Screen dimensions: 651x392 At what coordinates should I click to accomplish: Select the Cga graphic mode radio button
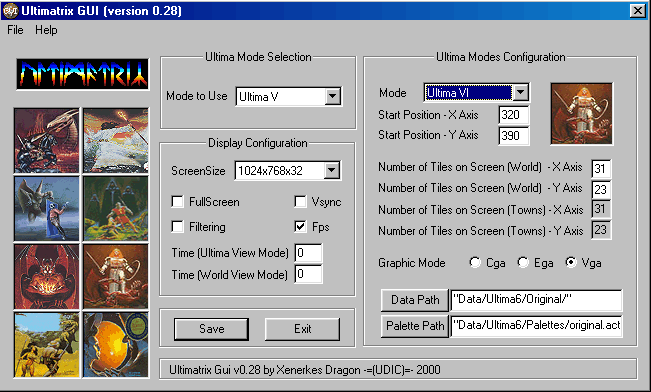click(475, 262)
